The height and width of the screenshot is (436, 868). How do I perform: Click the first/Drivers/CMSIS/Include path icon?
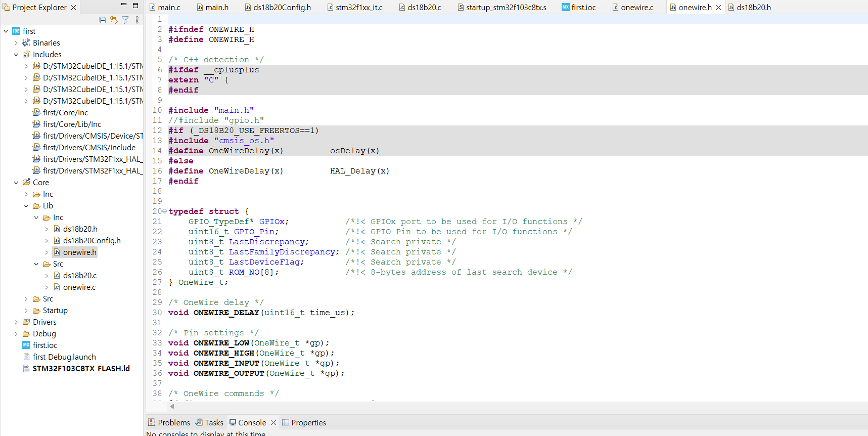pyautogui.click(x=36, y=148)
